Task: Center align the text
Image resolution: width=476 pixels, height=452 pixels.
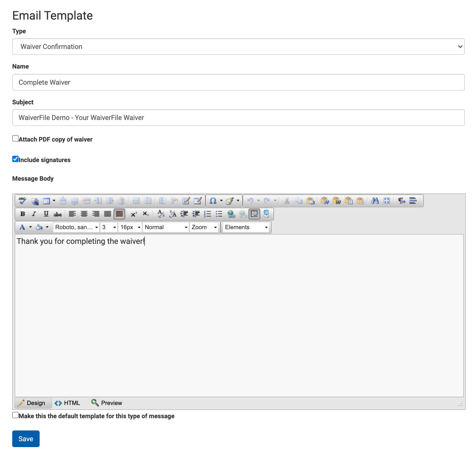Action: [x=84, y=214]
